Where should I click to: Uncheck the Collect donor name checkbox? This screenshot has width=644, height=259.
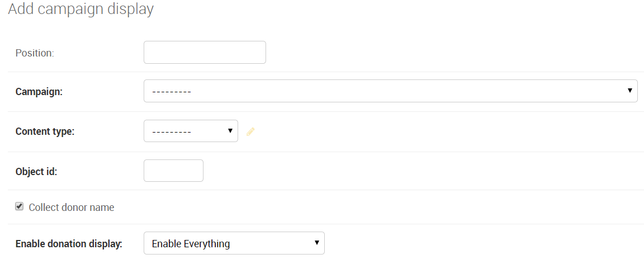coord(20,206)
